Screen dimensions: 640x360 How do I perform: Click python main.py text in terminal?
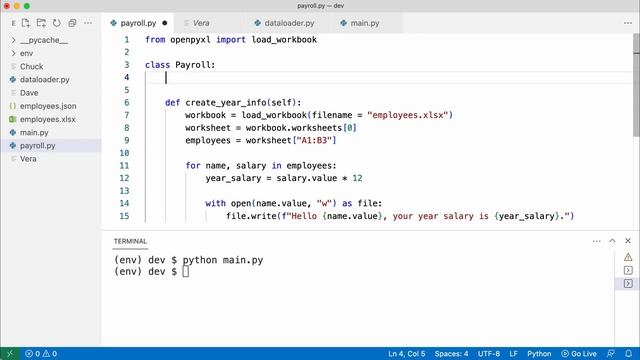click(222, 260)
